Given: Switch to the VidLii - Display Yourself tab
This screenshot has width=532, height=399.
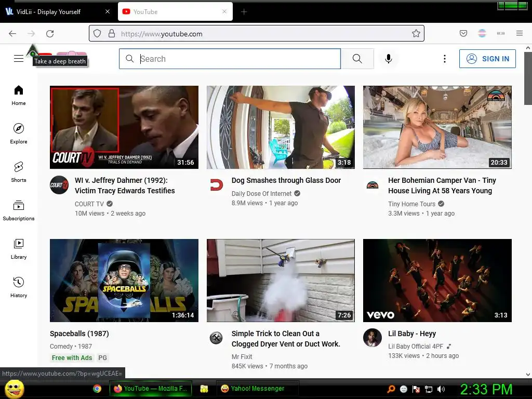Looking at the screenshot, I should pos(58,12).
